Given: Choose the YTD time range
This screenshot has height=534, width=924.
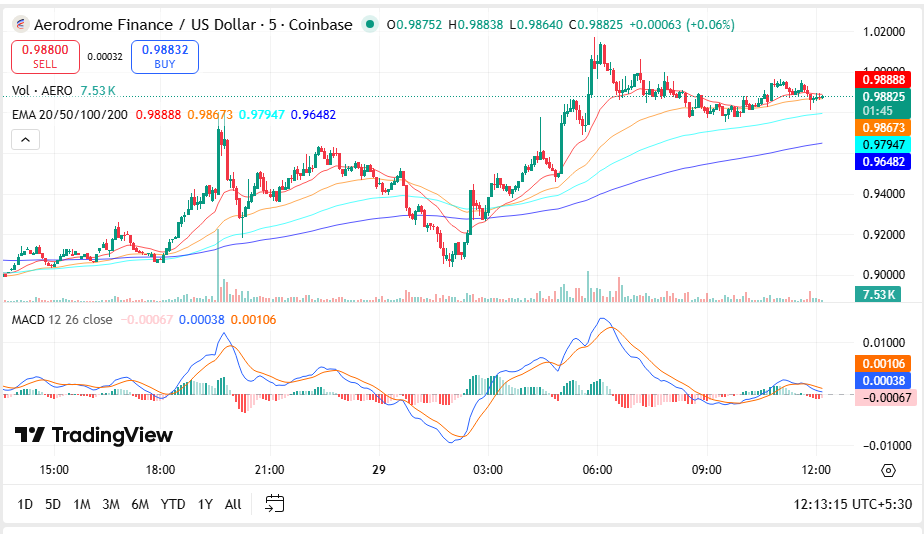Looking at the screenshot, I should (x=173, y=504).
